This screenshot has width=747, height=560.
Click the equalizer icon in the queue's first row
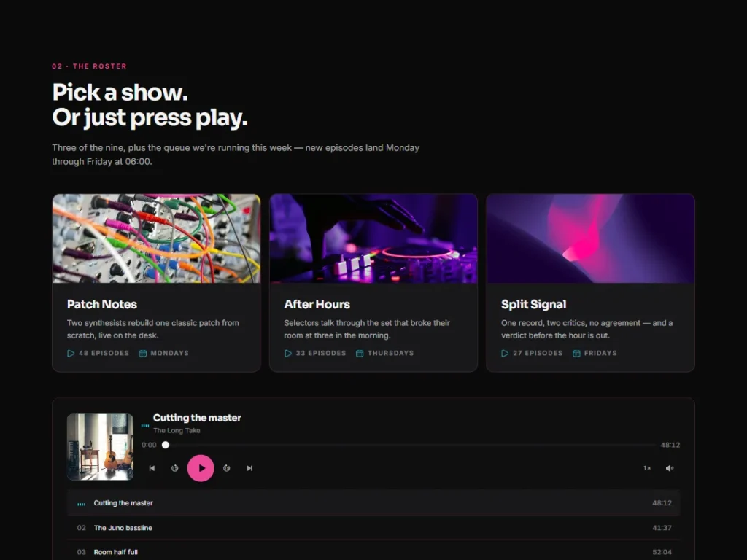(82, 503)
